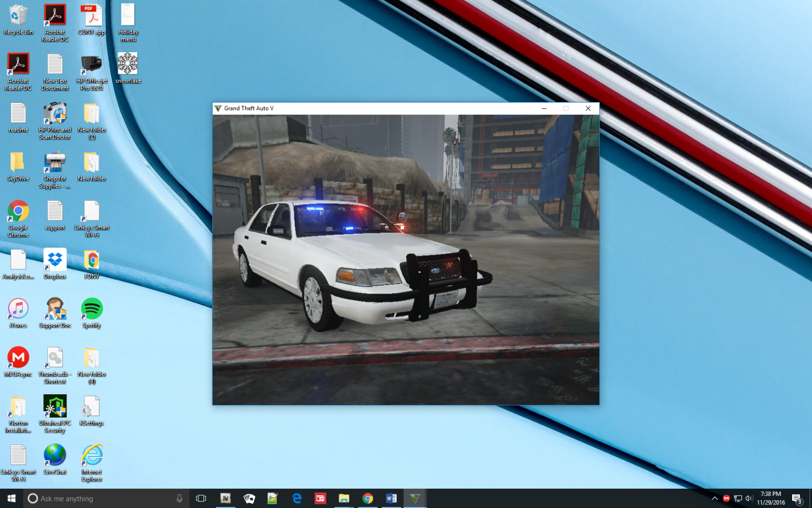This screenshot has width=812, height=508.
Task: Open the volume control in system tray
Action: (x=749, y=498)
